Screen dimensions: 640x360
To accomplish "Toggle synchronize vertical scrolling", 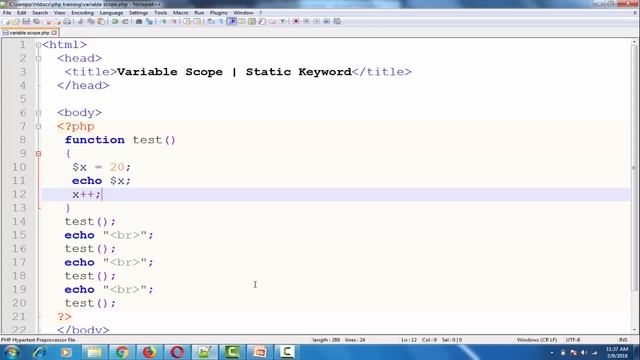I will pyautogui.click(x=187, y=21).
